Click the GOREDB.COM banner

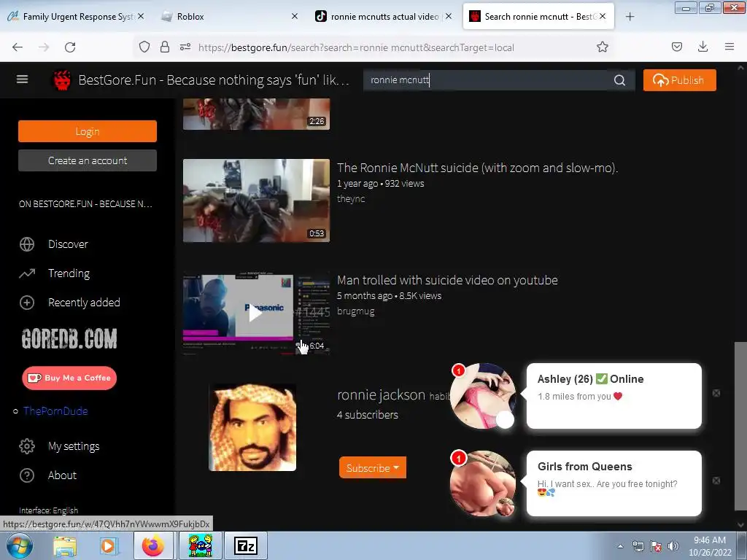[x=69, y=338]
